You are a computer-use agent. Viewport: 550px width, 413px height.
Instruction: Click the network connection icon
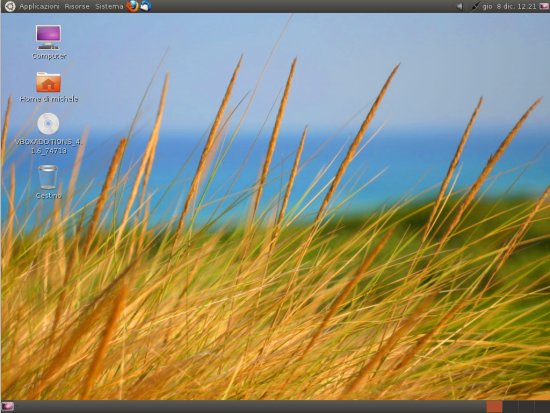pyautogui.click(x=475, y=6)
